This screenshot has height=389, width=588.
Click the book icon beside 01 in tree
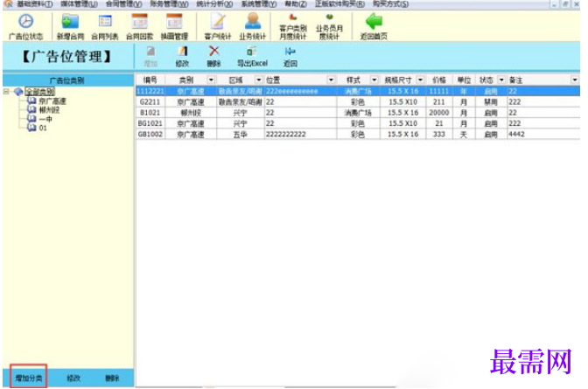[x=31, y=128]
